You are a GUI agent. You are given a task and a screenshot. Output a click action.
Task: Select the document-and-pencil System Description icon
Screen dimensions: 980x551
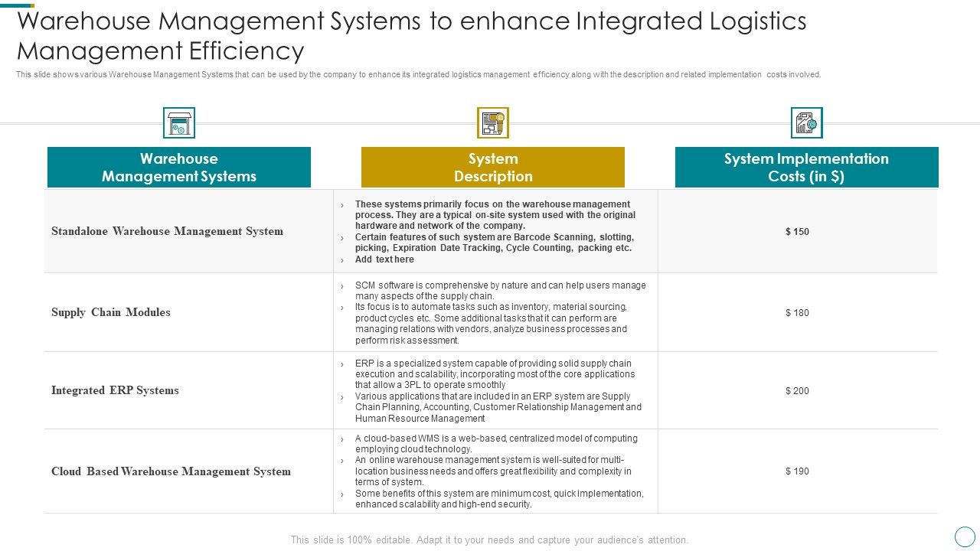pos(493,122)
